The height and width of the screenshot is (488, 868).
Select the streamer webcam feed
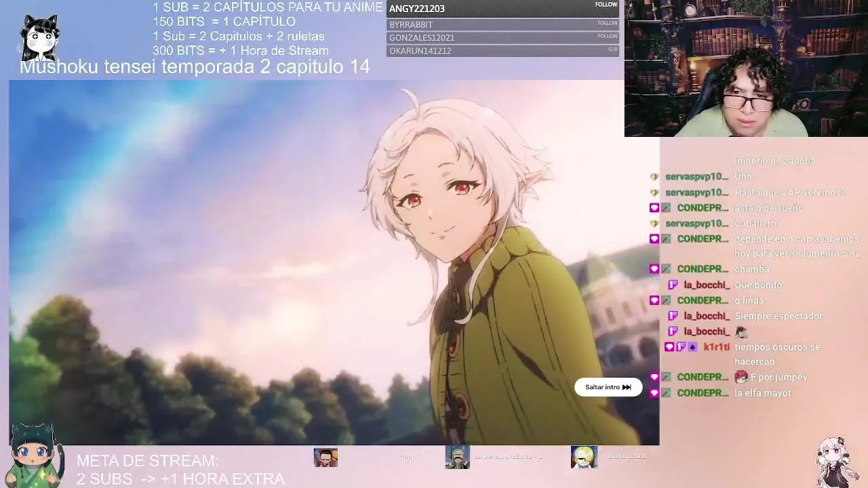tap(746, 68)
